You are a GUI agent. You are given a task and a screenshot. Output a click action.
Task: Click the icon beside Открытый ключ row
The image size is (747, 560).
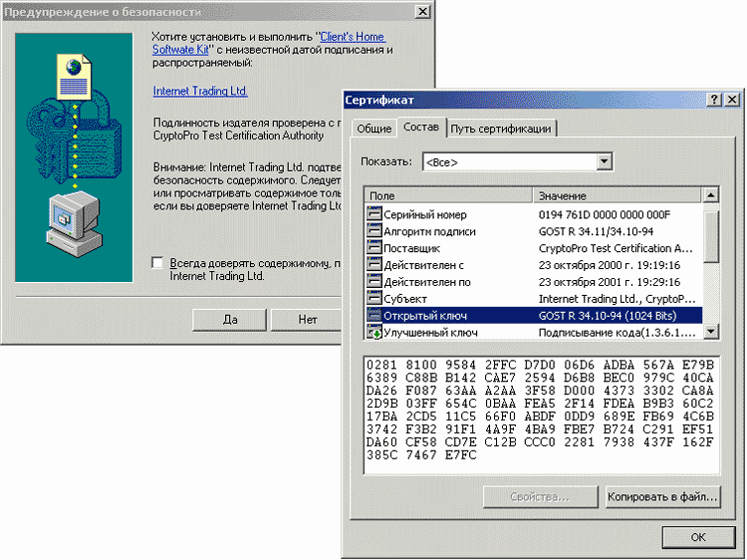coord(374,315)
